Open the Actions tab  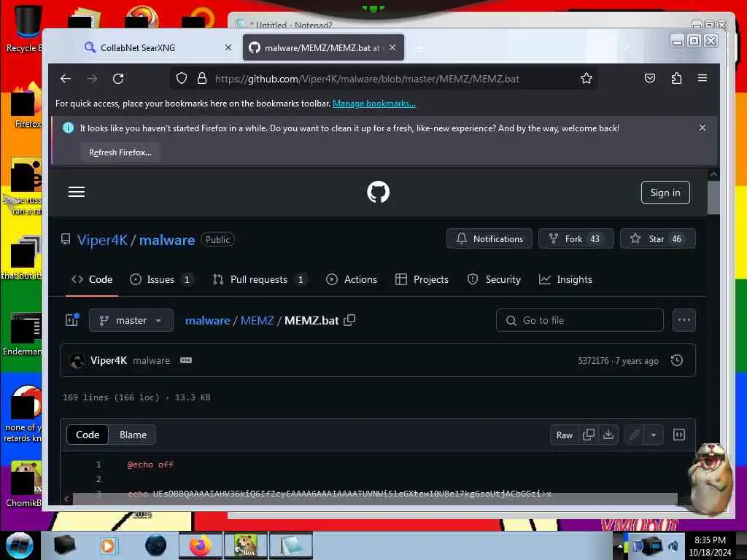click(352, 279)
